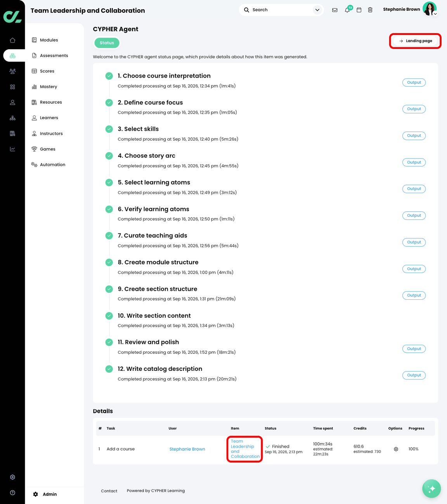
Task: Click green checkmark for Write catalog description
Action: click(109, 369)
